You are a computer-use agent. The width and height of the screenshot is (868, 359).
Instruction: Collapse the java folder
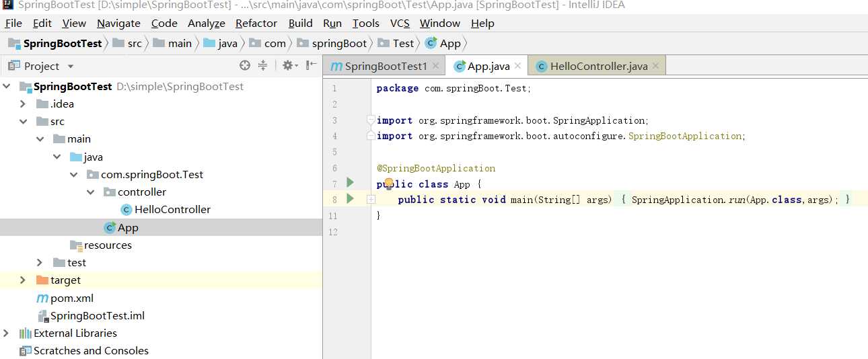coord(57,157)
